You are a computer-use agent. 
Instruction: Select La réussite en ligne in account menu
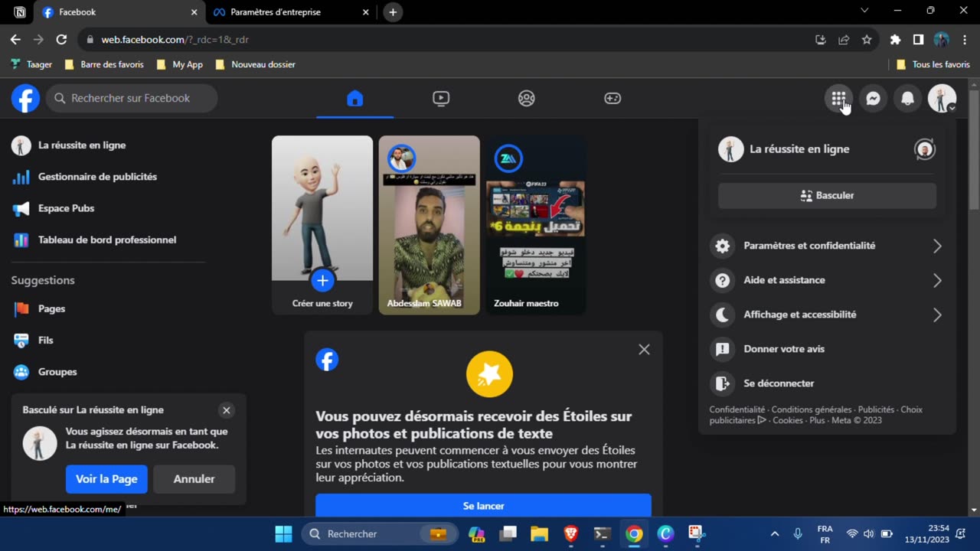pyautogui.click(x=799, y=149)
